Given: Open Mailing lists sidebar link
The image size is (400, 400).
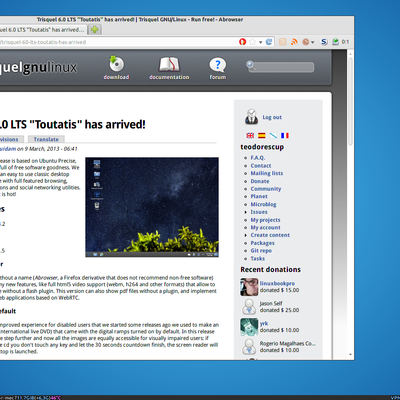Looking at the screenshot, I should (x=267, y=173).
